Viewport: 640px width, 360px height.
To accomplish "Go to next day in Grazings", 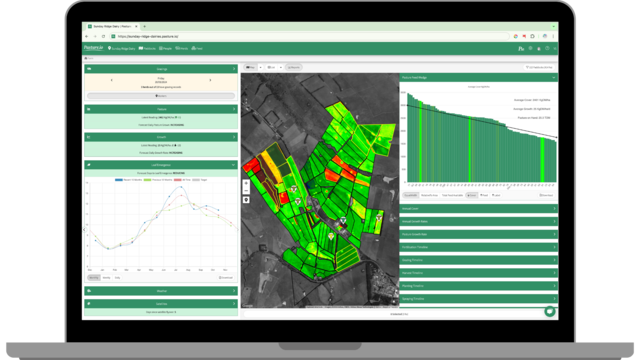I will (x=210, y=80).
